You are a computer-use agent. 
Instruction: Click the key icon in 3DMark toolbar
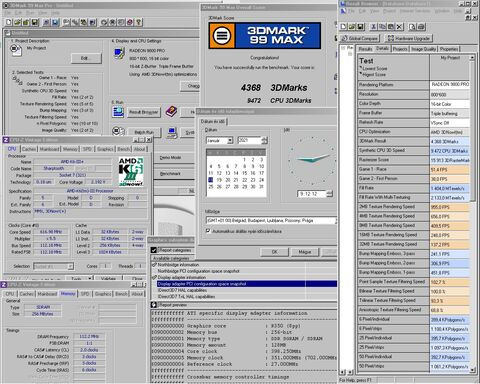(x=138, y=22)
